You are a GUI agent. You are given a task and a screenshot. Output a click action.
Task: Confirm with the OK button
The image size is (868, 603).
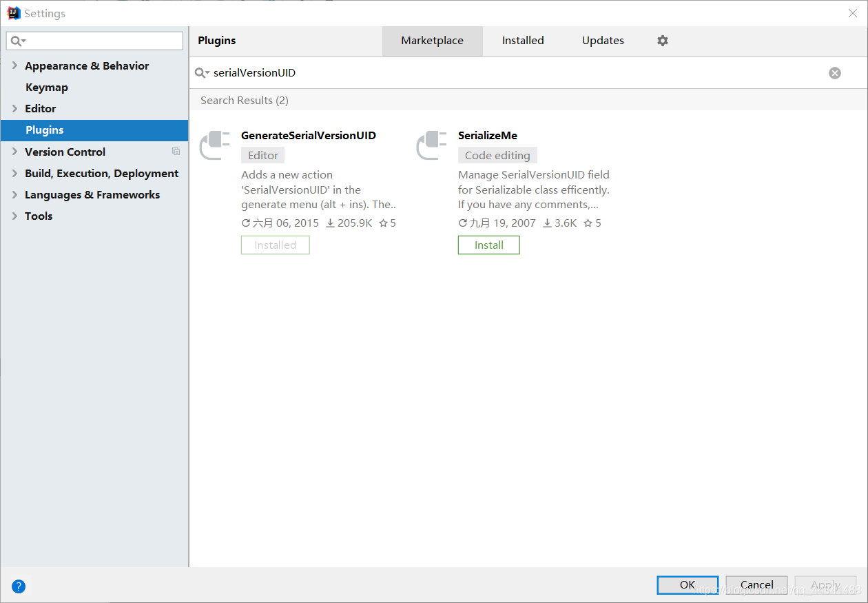coord(688,585)
